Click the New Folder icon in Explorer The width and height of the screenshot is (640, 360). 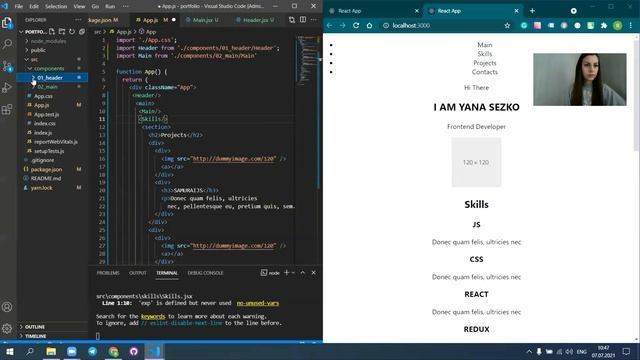click(x=62, y=31)
